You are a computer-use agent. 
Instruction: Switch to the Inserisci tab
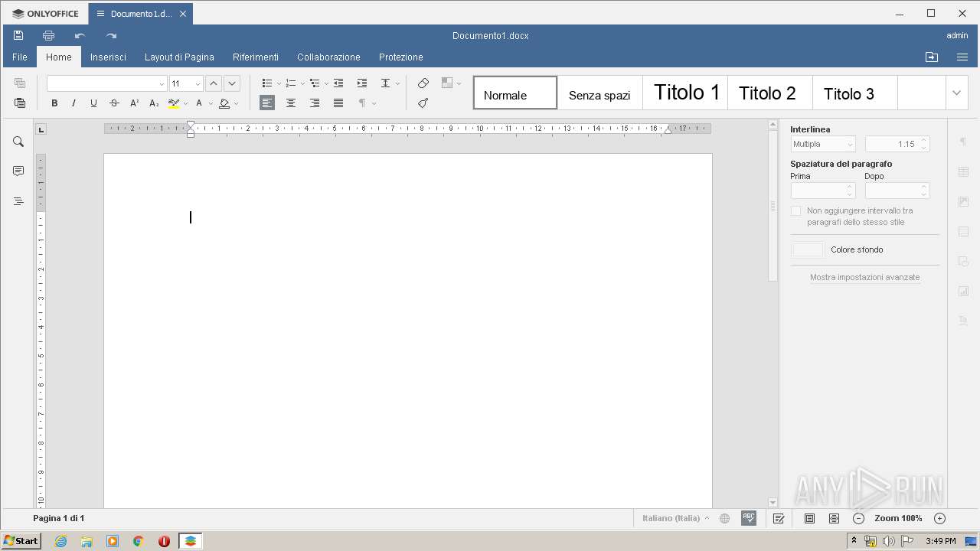pyautogui.click(x=108, y=57)
